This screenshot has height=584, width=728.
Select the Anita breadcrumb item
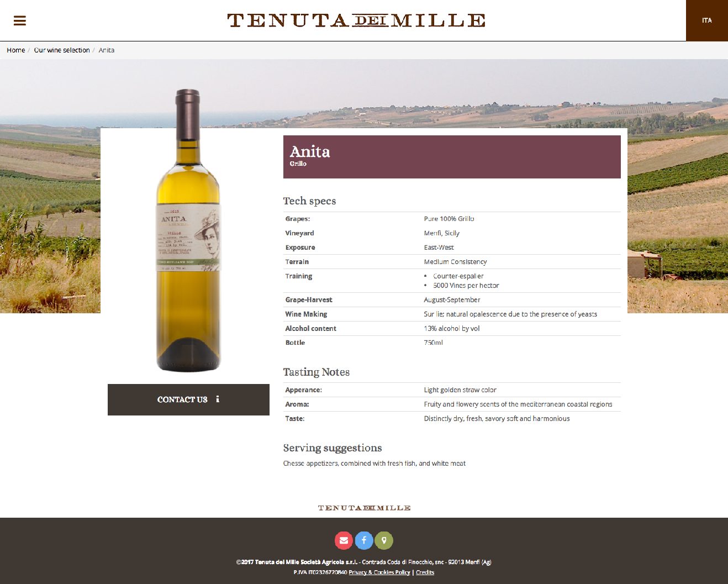coord(107,50)
